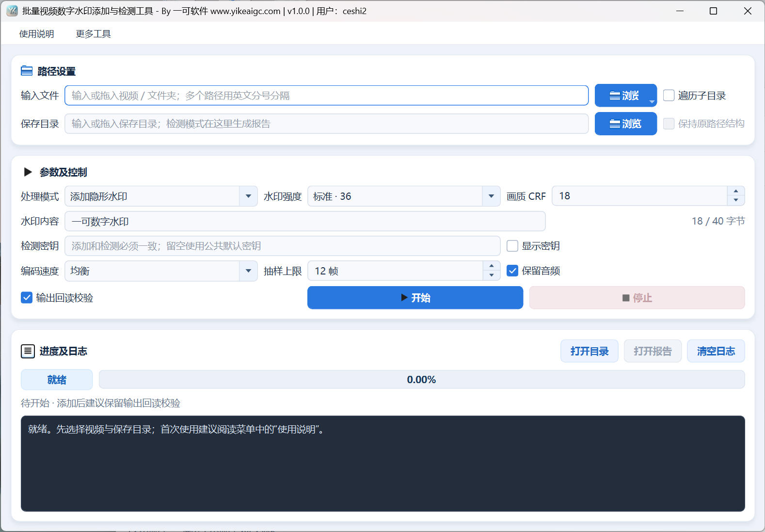Click the 开始 start button
The image size is (765, 532).
[x=415, y=297]
